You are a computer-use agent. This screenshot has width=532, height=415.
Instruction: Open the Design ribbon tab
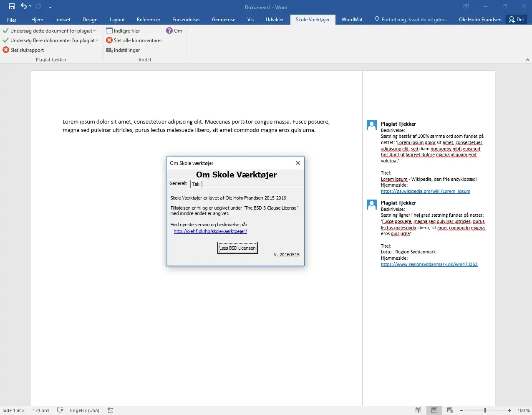[x=90, y=20]
